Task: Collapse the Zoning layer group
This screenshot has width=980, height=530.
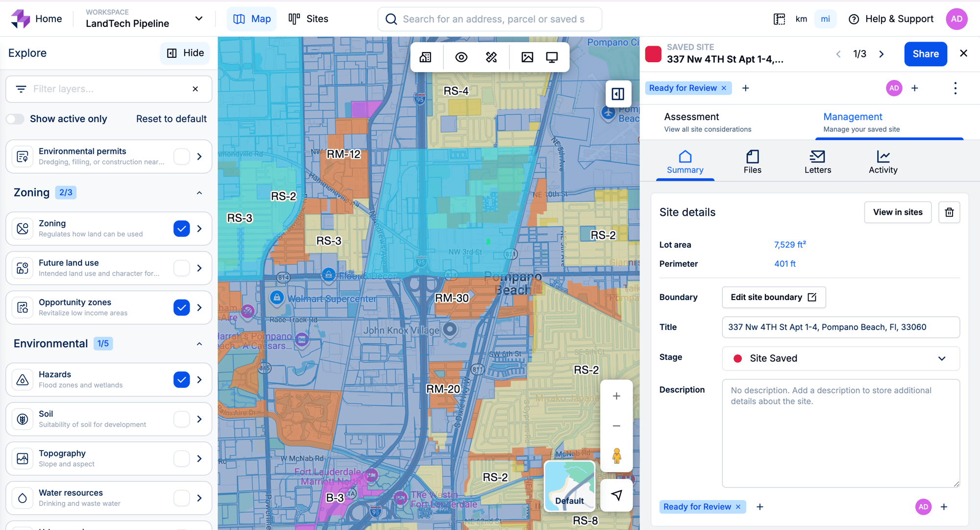Action: click(x=199, y=193)
